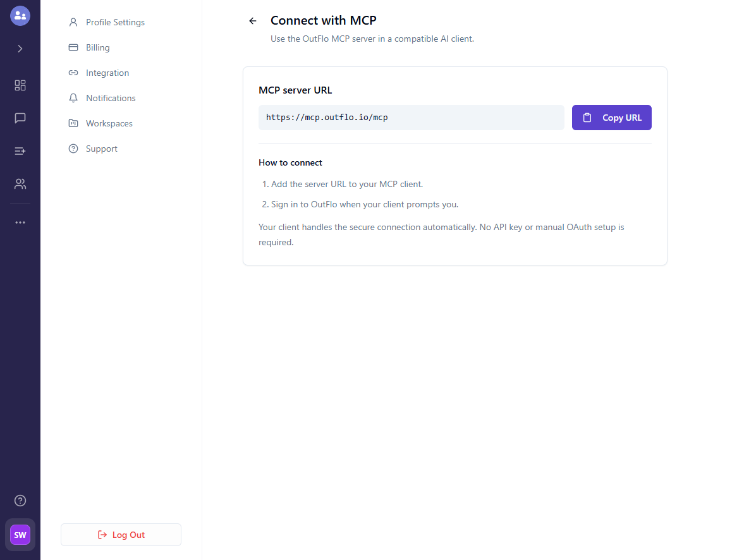
Task: Click 'Sign in to OutFlo' step text
Action: pos(365,204)
